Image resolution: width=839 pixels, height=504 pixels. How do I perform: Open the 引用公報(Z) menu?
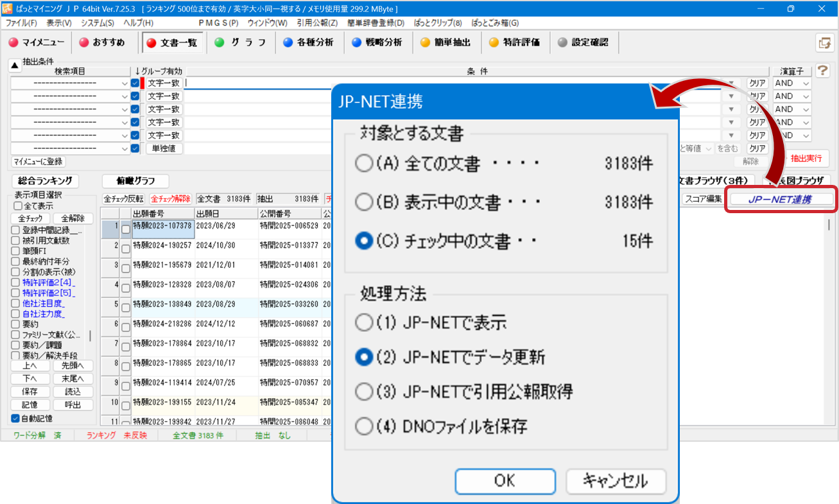tap(317, 22)
